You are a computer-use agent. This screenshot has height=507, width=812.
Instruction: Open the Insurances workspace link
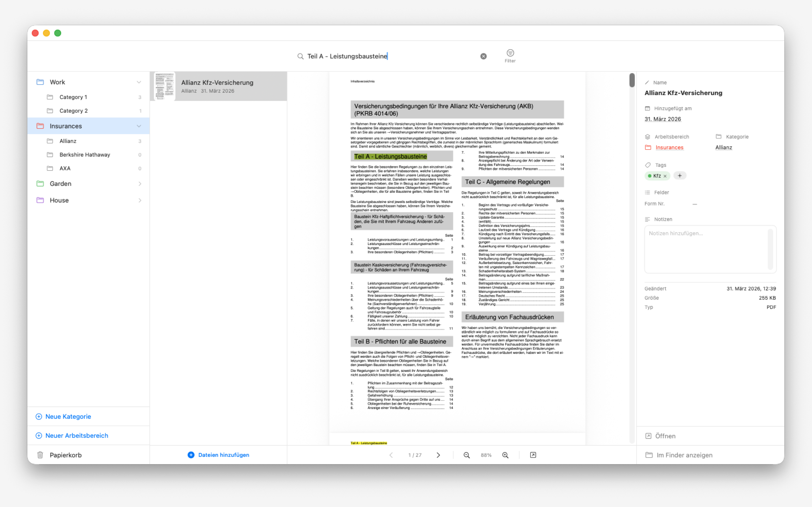point(669,147)
